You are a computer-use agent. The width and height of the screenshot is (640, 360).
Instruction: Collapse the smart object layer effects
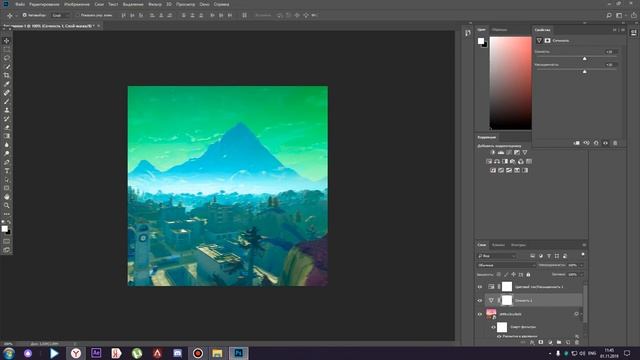[x=581, y=314]
